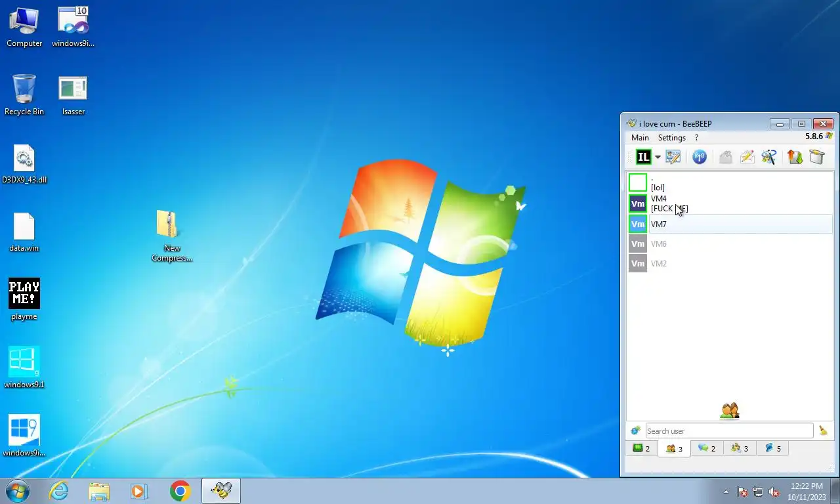840x504 pixels.
Task: Select offline user VM6
Action: (x=730, y=244)
